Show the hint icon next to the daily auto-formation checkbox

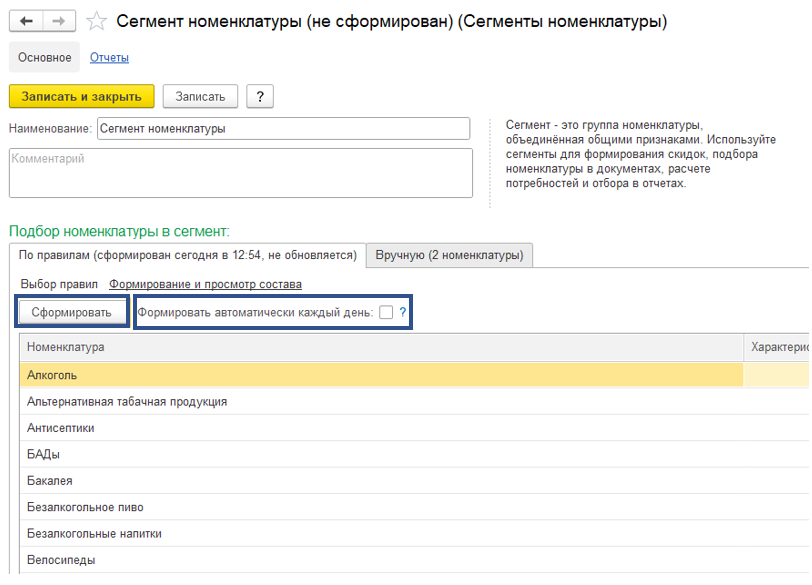pos(403,312)
